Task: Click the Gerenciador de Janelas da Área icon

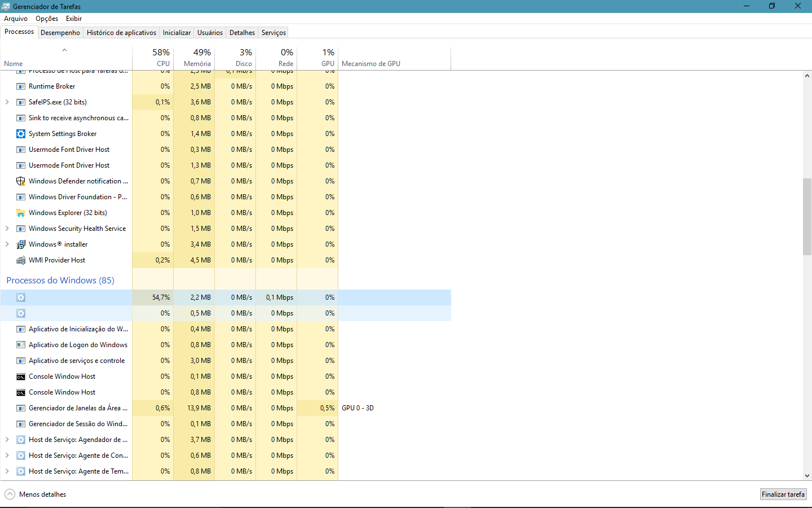Action: point(21,408)
